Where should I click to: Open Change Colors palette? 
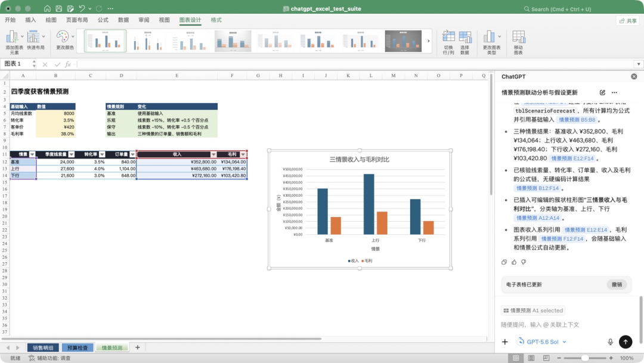[x=65, y=41]
